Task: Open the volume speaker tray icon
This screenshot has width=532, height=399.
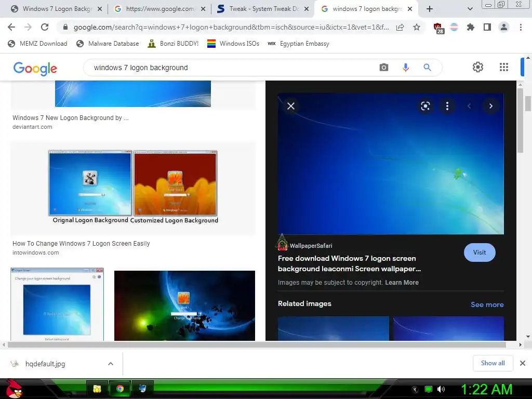Action: (x=441, y=389)
